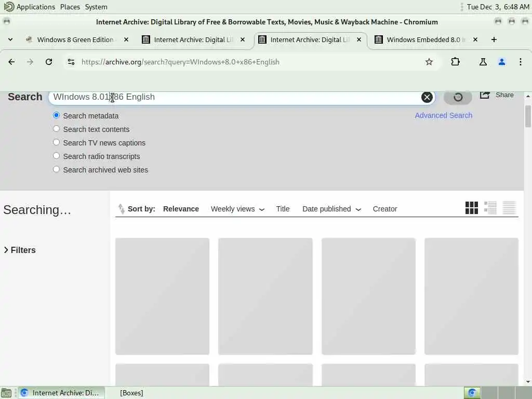Click the show desktop icon in taskbar

coord(6,393)
